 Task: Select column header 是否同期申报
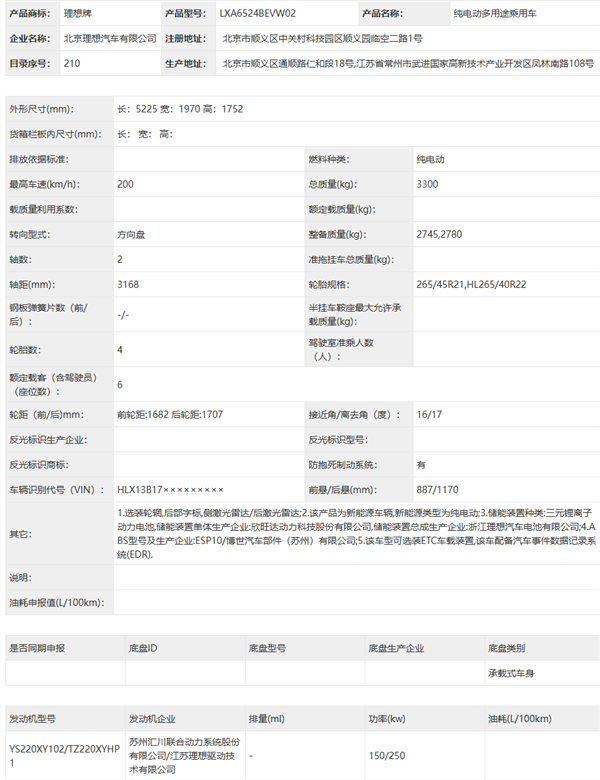click(37, 648)
